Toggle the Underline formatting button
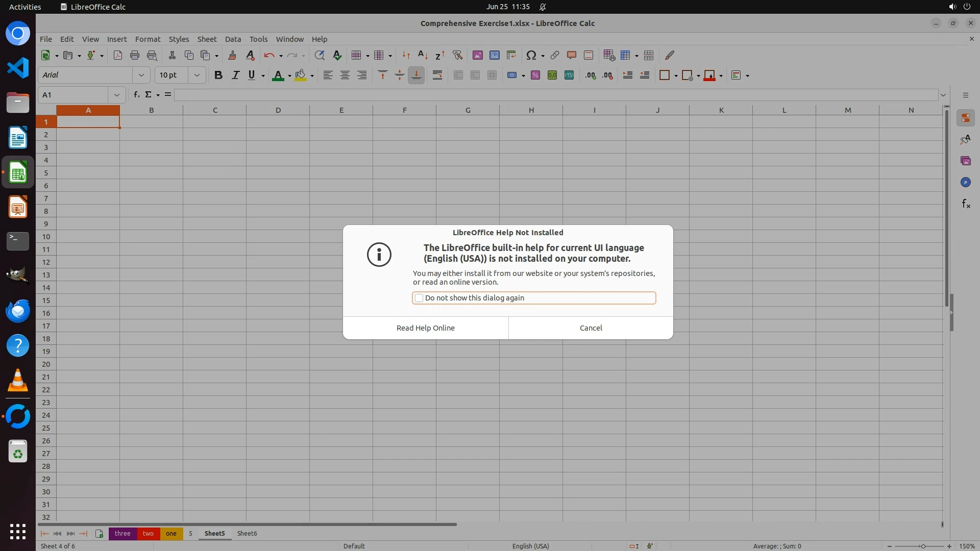 pos(252,75)
